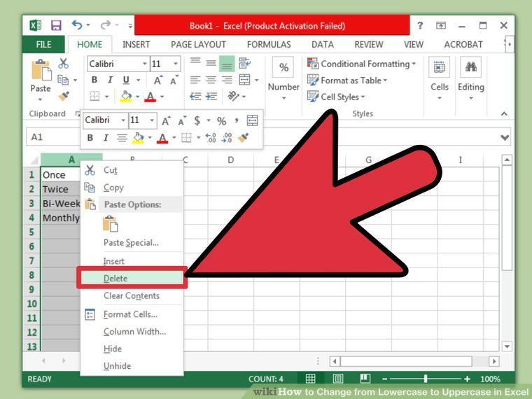The image size is (532, 399).
Task: Click the ribbon Cut scissors icon
Action: point(64,64)
